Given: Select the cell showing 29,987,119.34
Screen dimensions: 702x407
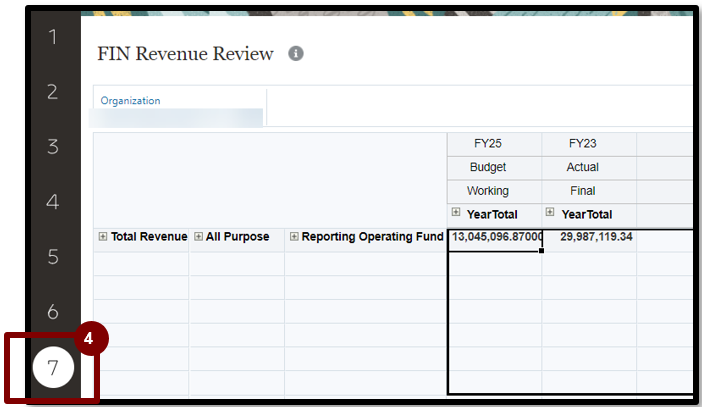Looking at the screenshot, I should point(589,238).
